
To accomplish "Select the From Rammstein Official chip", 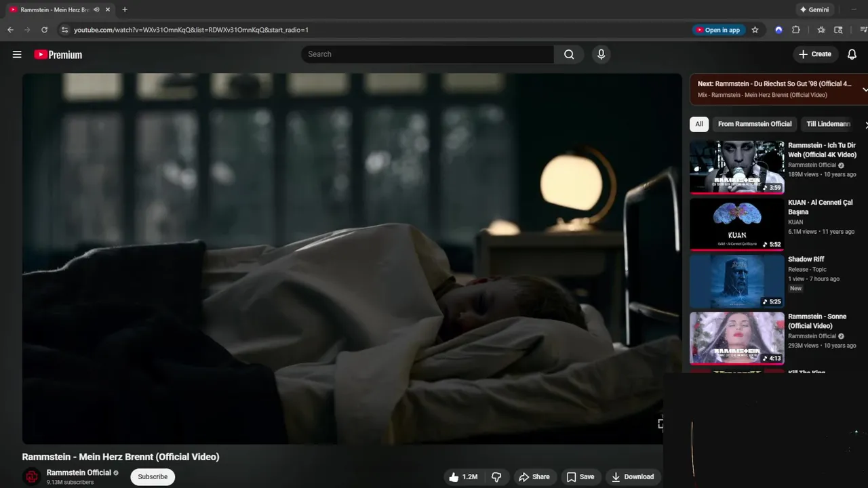I will point(755,124).
